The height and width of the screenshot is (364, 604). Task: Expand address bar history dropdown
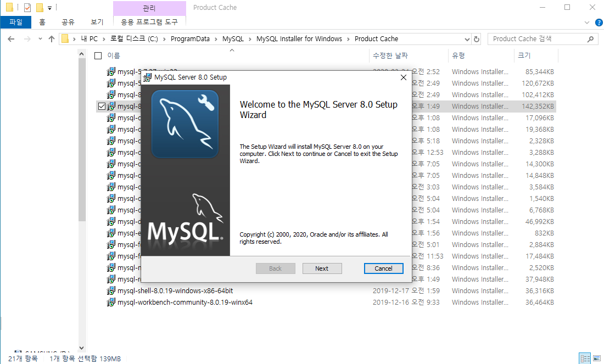click(x=467, y=39)
